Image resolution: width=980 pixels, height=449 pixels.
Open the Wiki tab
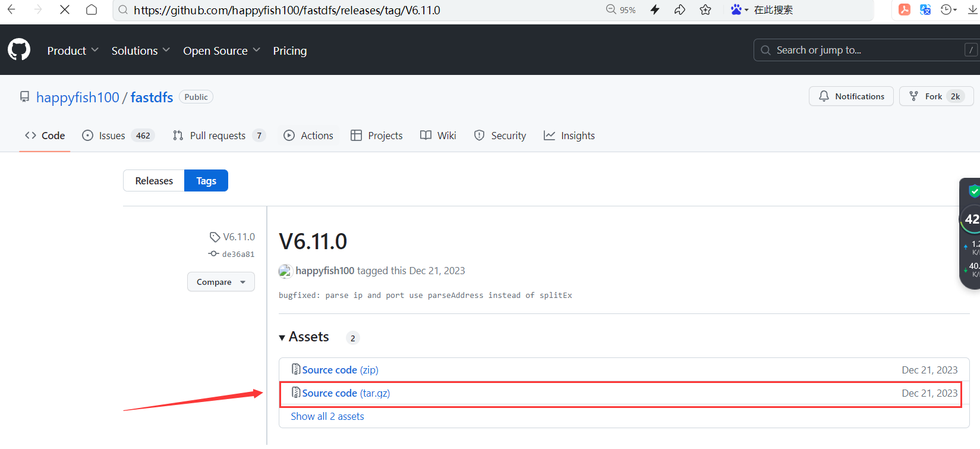pyautogui.click(x=438, y=136)
